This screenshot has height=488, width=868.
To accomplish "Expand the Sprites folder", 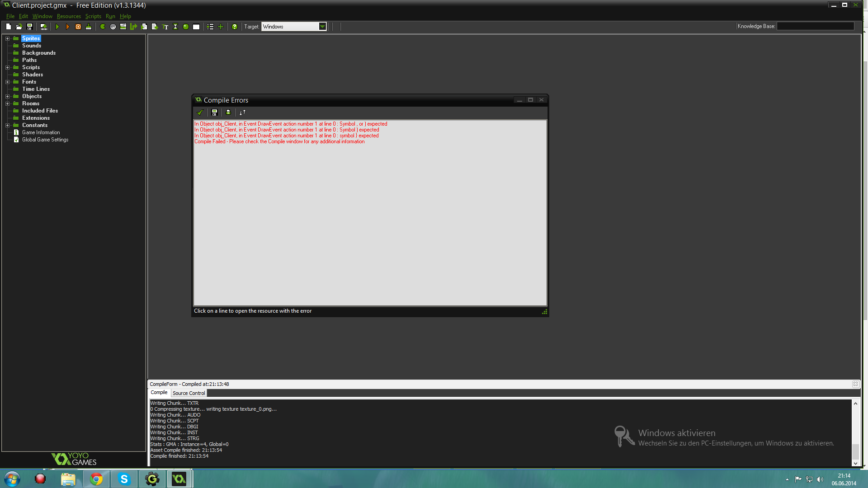I will click(x=7, y=38).
